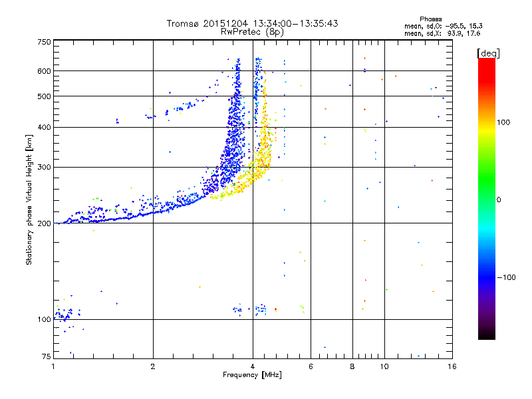This screenshot has width=532, height=399.
Task: Select the 'RwPretec (8p)' subtitle text
Action: coord(252,32)
